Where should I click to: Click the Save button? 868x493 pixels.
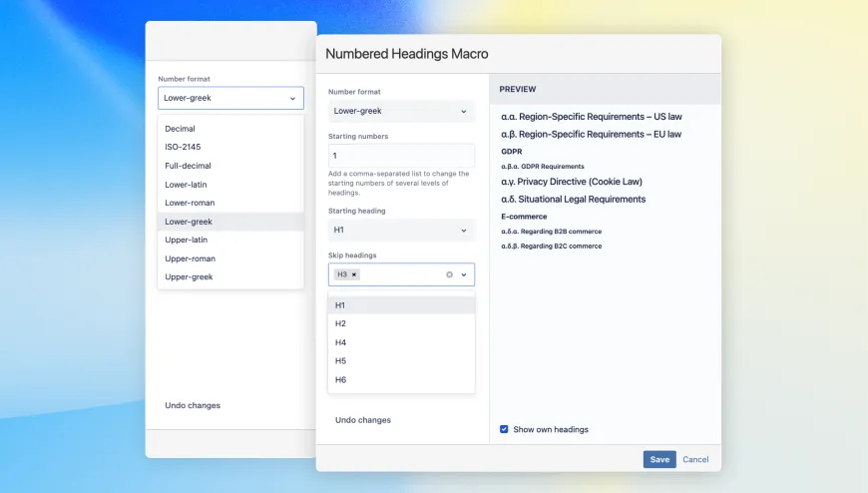[659, 459]
